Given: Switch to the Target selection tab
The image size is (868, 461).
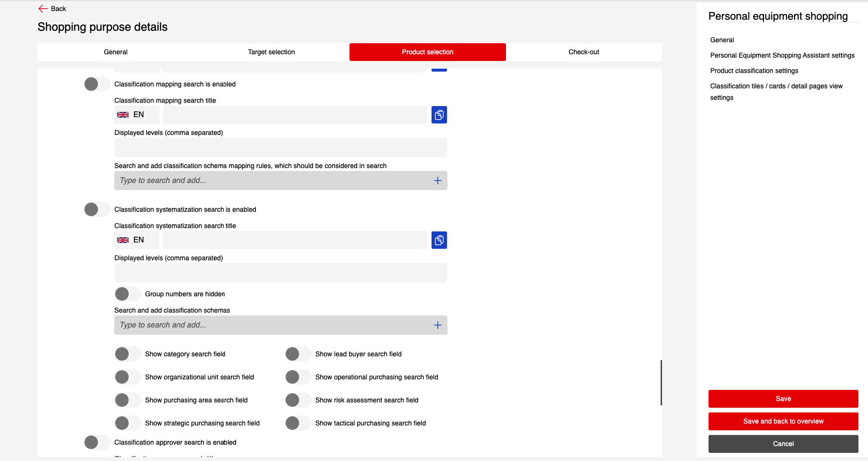Looking at the screenshot, I should click(x=271, y=52).
